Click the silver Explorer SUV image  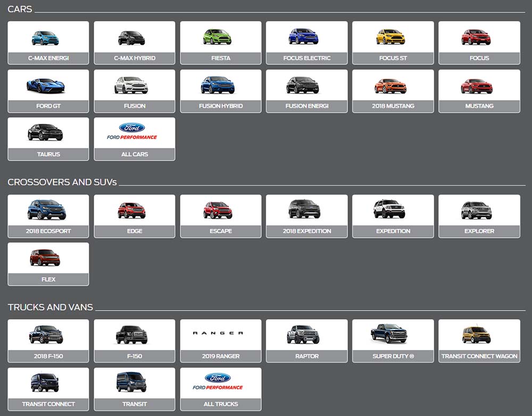pos(476,210)
